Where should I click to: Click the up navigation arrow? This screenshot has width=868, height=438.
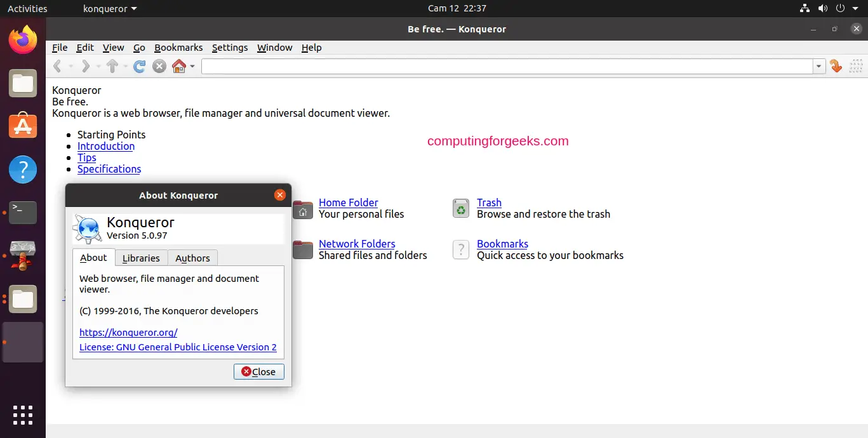pos(112,66)
